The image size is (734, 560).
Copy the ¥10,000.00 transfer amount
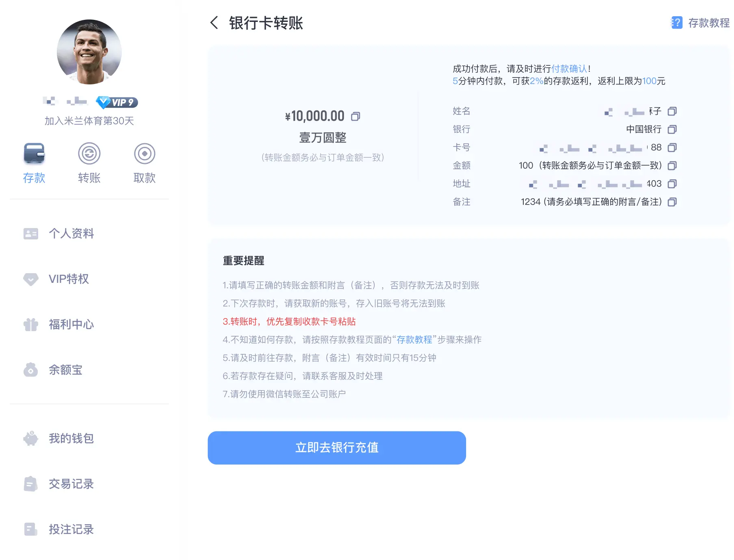point(356,116)
